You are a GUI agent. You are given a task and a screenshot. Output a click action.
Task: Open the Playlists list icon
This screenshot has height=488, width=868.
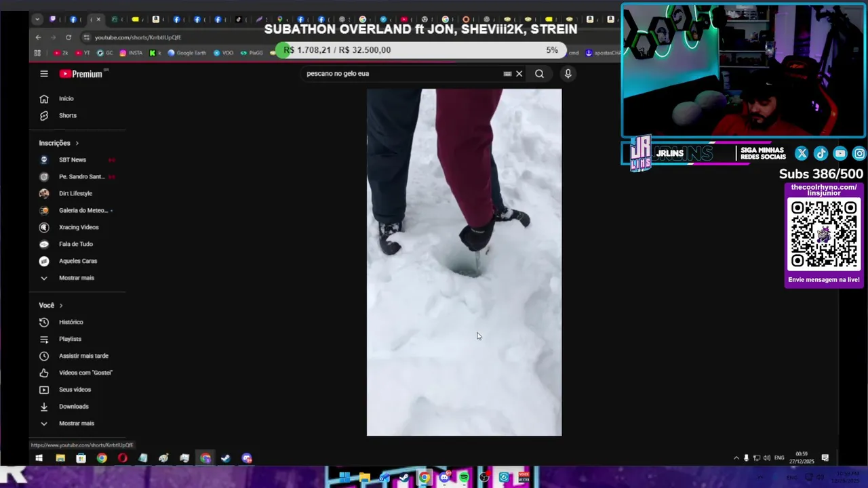[44, 340]
